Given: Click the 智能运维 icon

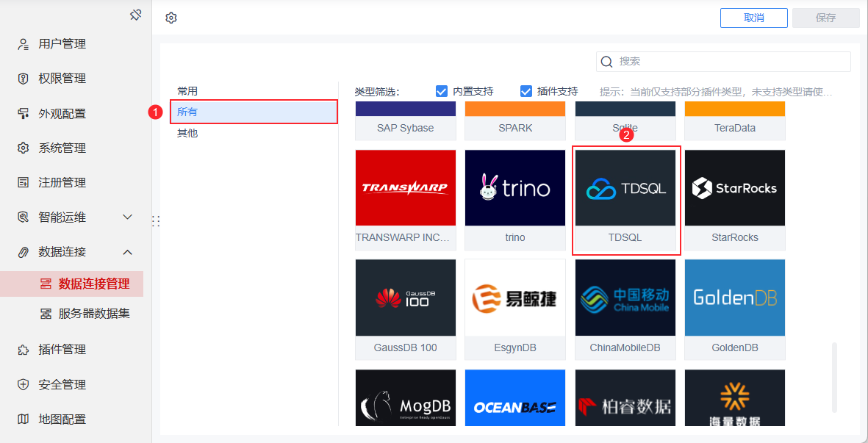Looking at the screenshot, I should [24, 217].
